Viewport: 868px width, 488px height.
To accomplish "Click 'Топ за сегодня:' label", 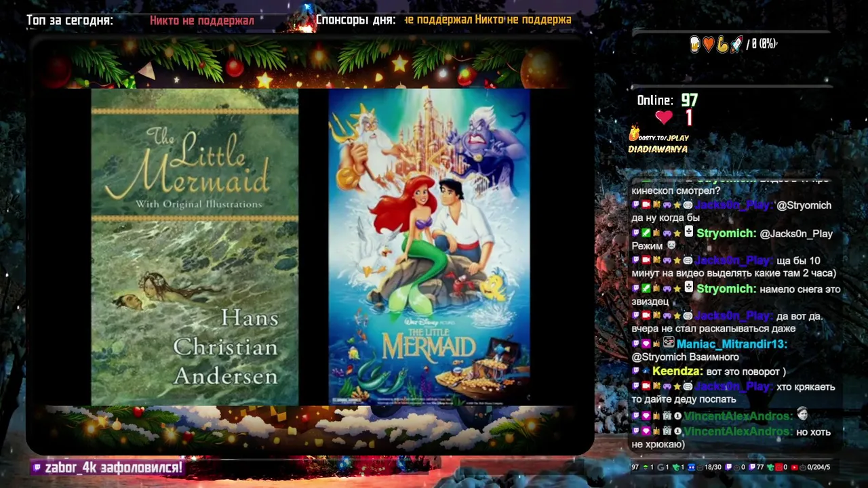I will point(70,20).
